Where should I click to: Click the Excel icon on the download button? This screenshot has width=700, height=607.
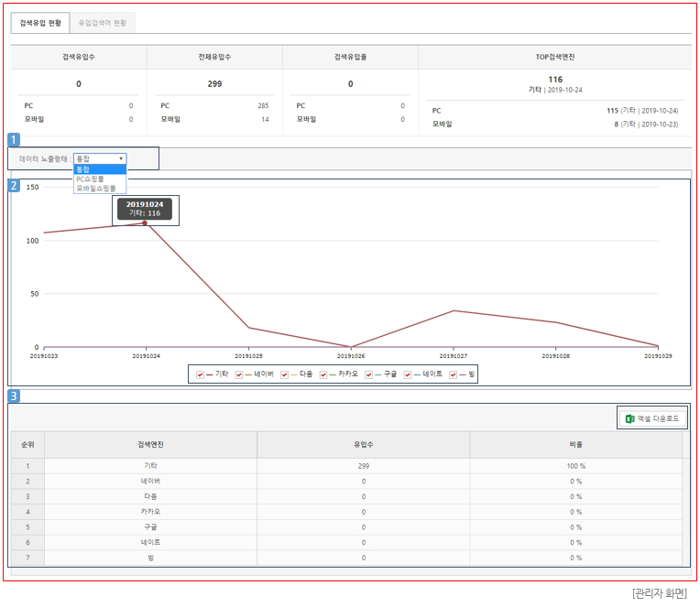coord(630,418)
